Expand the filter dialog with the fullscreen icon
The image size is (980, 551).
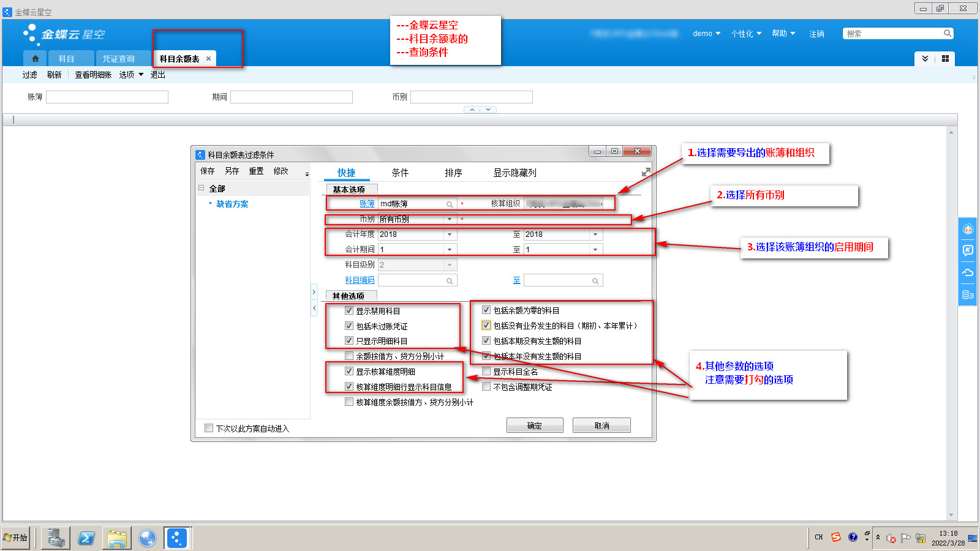646,173
